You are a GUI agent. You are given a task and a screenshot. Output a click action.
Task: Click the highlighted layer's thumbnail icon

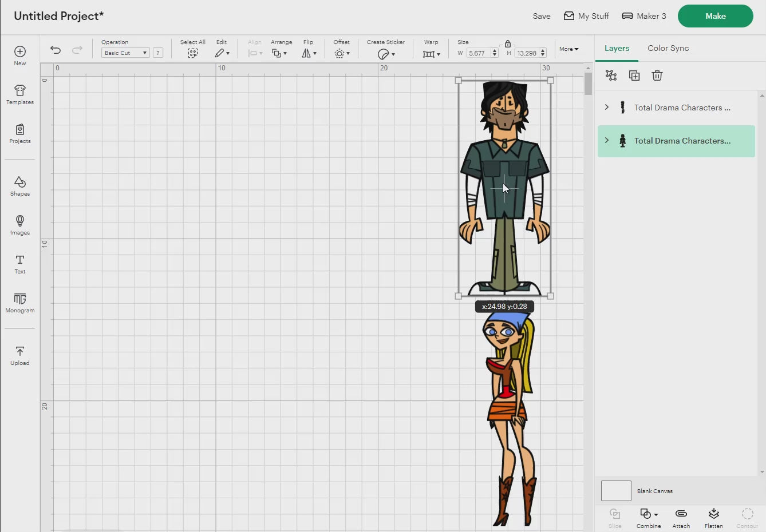622,141
